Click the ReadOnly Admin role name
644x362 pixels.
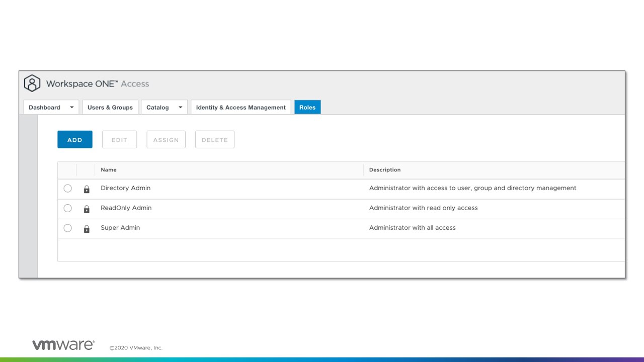(126, 208)
